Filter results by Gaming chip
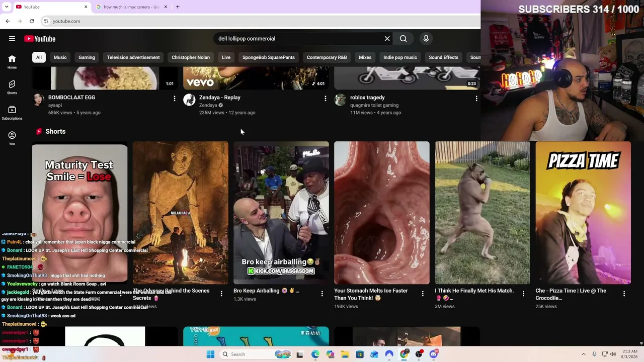Screen dimensions: 644x362 87,57
